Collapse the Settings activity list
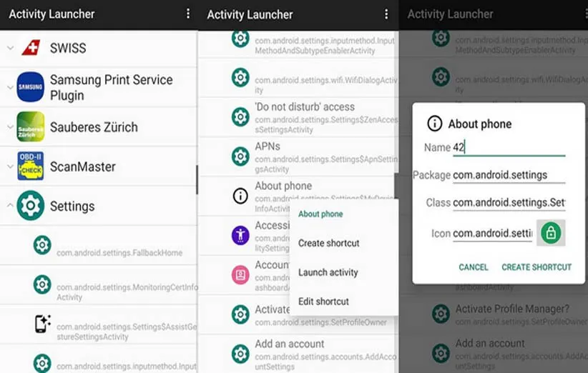The height and width of the screenshot is (373, 588). point(9,206)
